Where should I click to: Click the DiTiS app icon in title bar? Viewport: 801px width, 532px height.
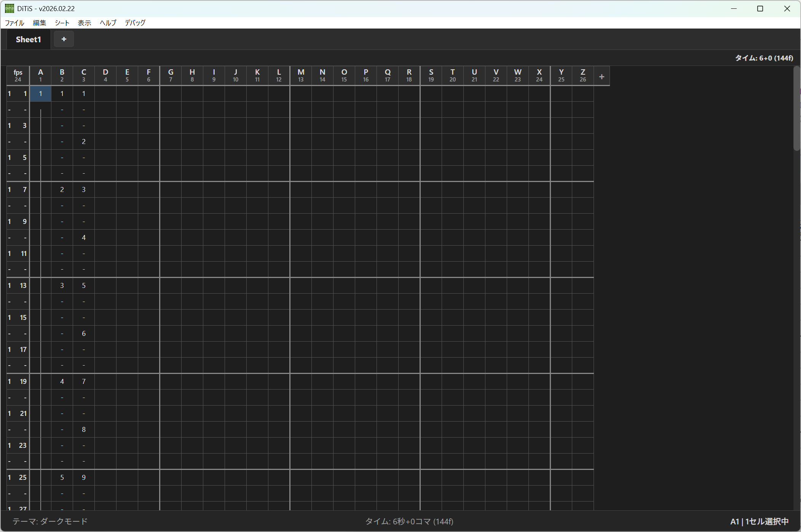(9, 8)
